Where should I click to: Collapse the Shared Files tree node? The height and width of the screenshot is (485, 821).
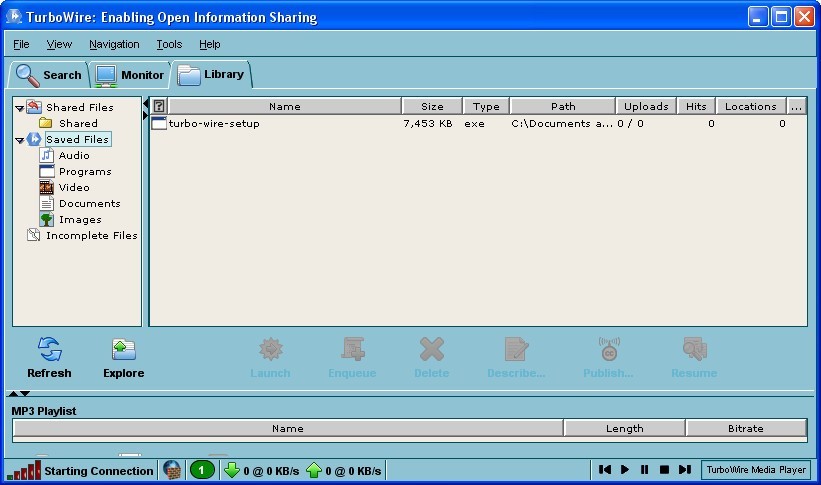point(19,108)
